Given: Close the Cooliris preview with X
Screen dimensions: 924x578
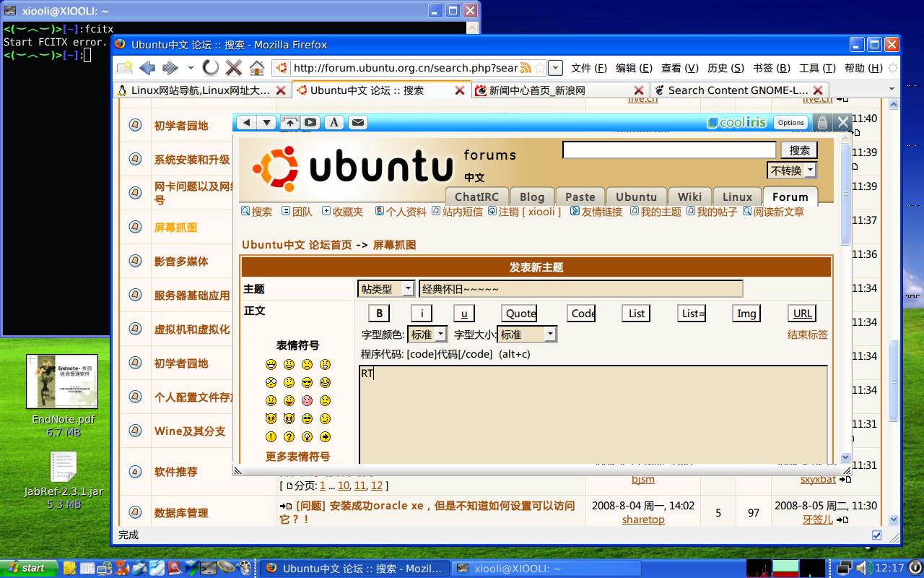Looking at the screenshot, I should (842, 123).
